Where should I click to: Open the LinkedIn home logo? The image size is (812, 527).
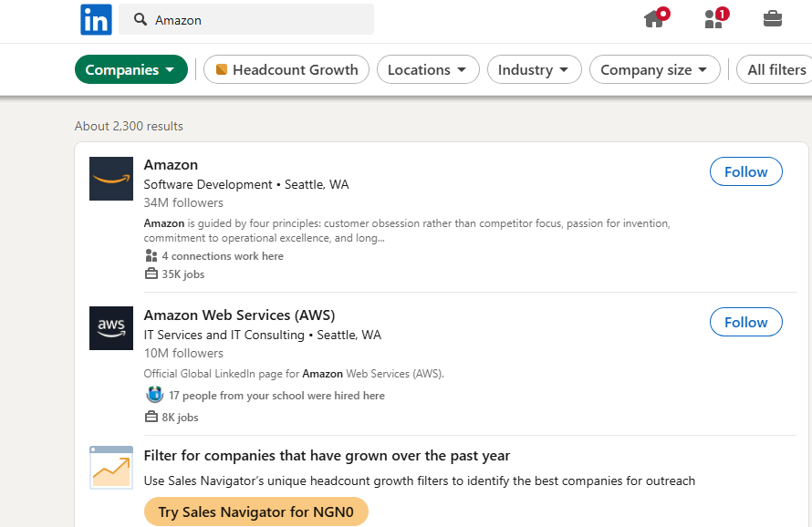(96, 20)
